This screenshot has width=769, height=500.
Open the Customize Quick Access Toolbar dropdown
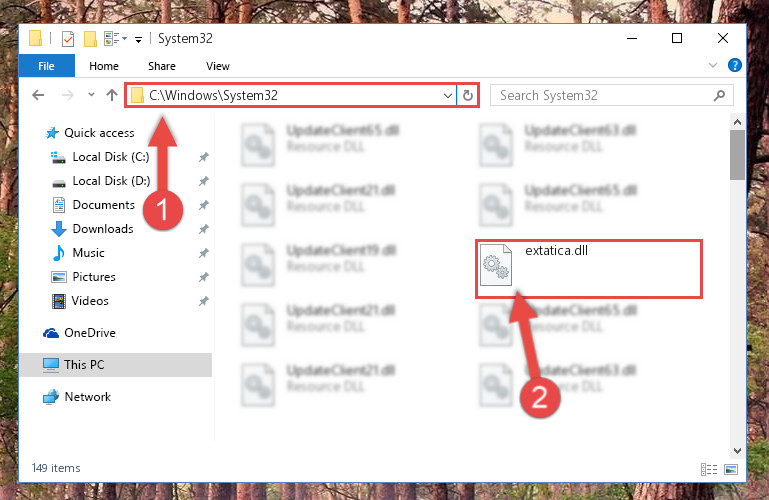pyautogui.click(x=138, y=40)
